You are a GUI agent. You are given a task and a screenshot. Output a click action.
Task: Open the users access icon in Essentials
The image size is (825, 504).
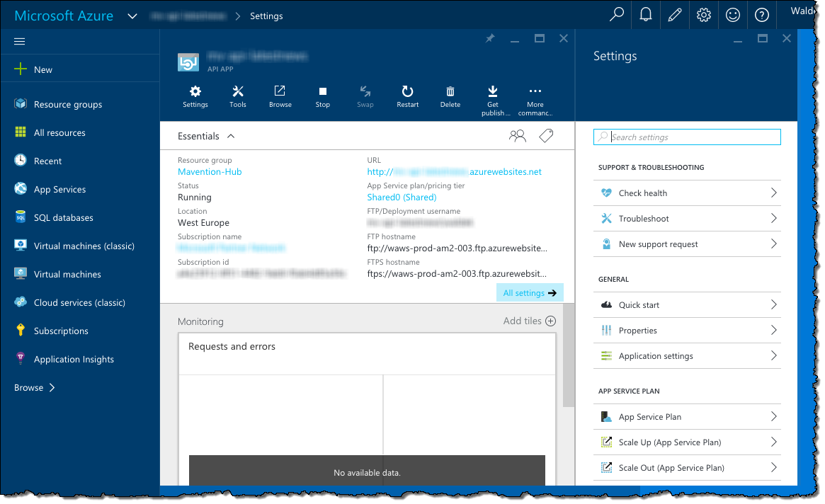[517, 136]
